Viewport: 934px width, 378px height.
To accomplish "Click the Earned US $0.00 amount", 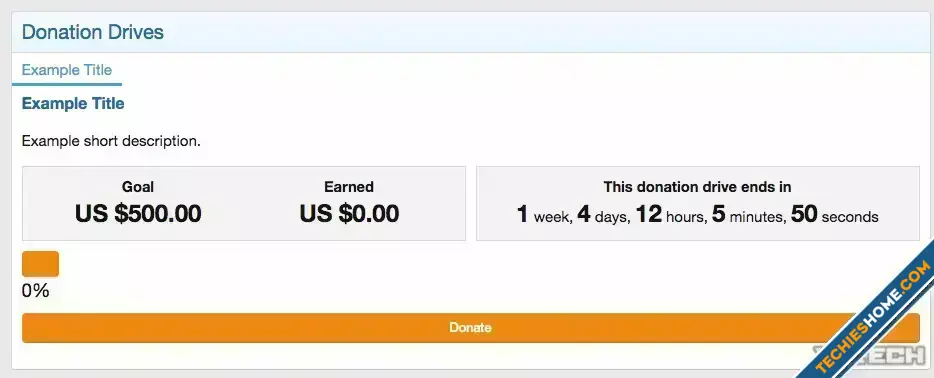I will pos(349,214).
